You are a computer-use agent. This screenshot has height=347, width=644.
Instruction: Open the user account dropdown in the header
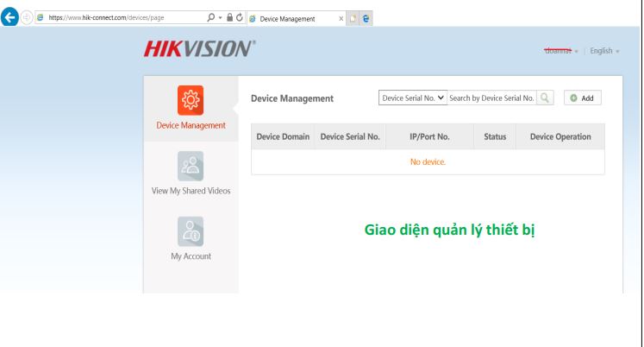tap(561, 51)
